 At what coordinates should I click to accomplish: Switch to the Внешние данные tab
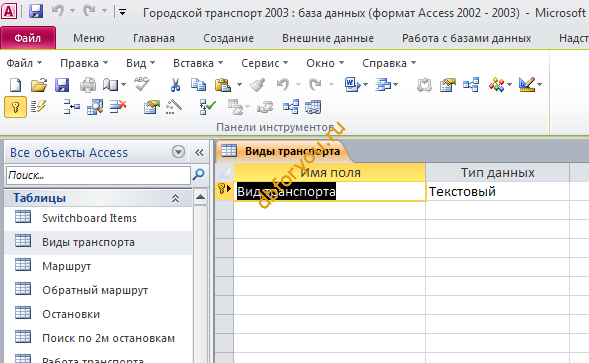pyautogui.click(x=328, y=38)
